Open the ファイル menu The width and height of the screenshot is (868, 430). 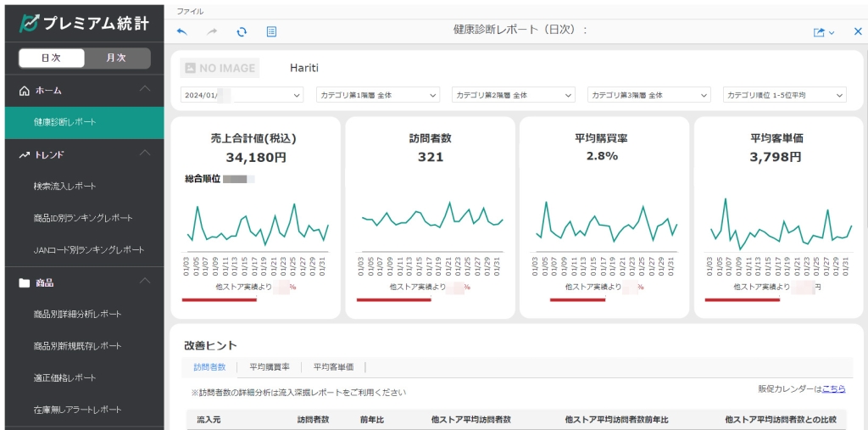tap(189, 11)
